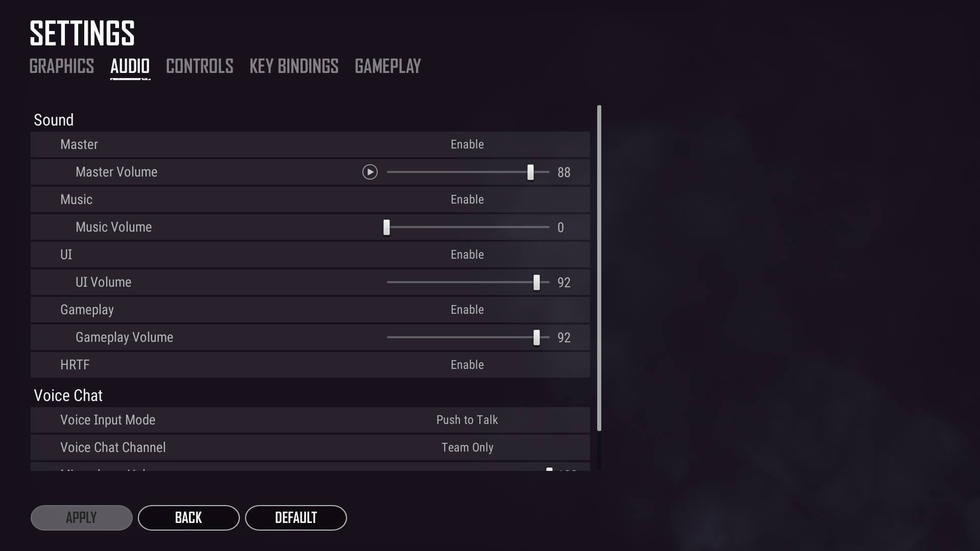This screenshot has width=980, height=551.
Task: Click the Audio settings tab
Action: coord(130,66)
